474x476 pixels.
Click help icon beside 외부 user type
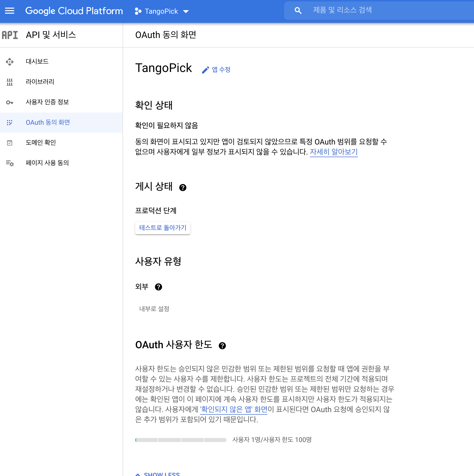coord(159,287)
